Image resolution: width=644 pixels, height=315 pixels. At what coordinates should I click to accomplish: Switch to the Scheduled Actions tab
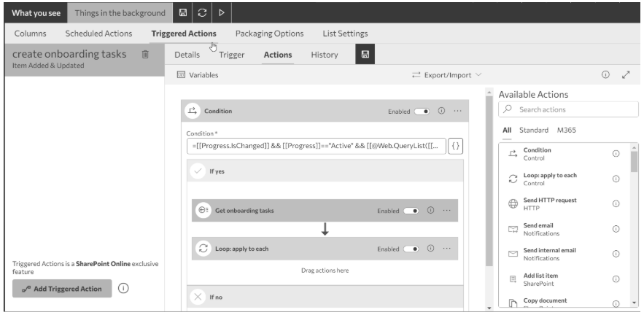click(98, 34)
